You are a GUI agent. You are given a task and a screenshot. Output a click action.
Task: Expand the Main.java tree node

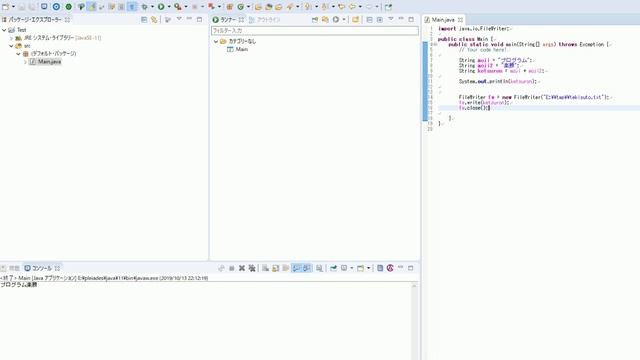(25, 62)
